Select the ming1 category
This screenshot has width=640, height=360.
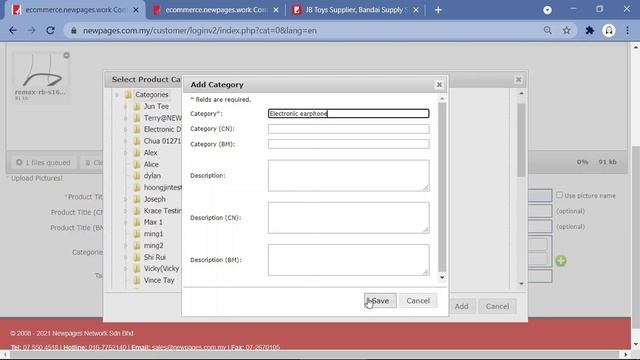click(x=153, y=234)
